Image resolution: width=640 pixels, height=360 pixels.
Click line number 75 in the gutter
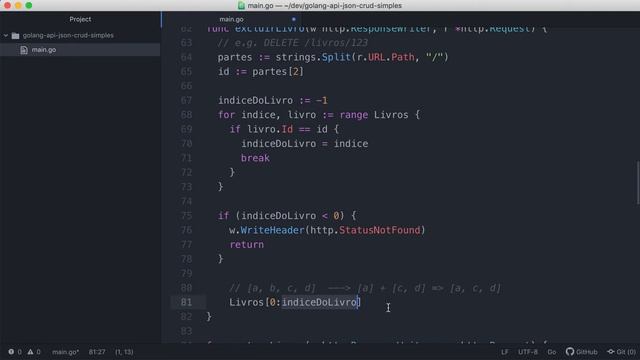point(186,216)
